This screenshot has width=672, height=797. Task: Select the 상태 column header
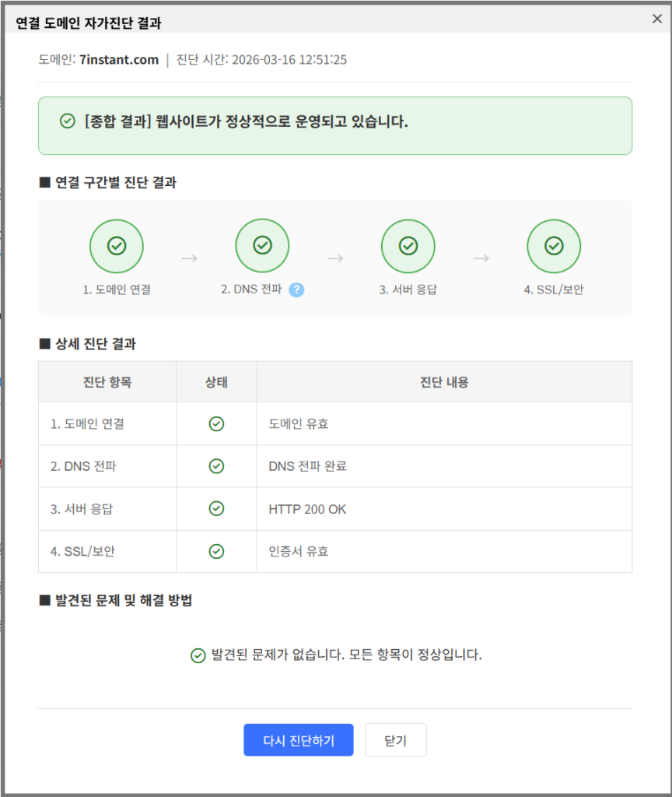[217, 381]
